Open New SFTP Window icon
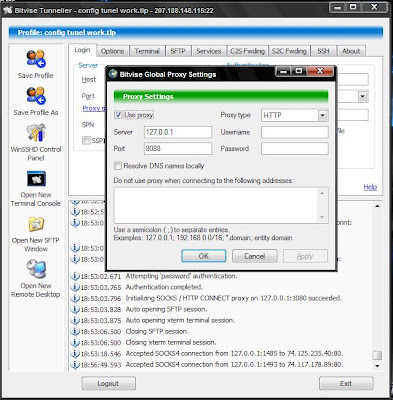The height and width of the screenshot is (400, 393). [36, 224]
